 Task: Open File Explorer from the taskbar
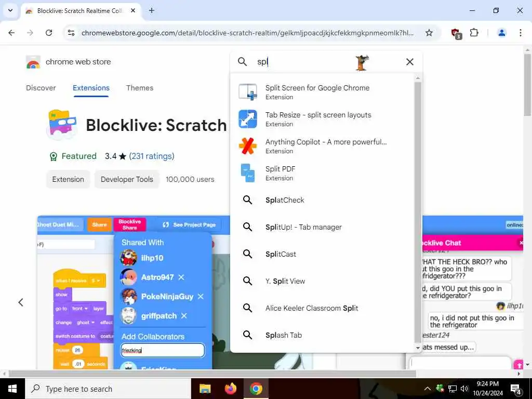[x=205, y=389]
